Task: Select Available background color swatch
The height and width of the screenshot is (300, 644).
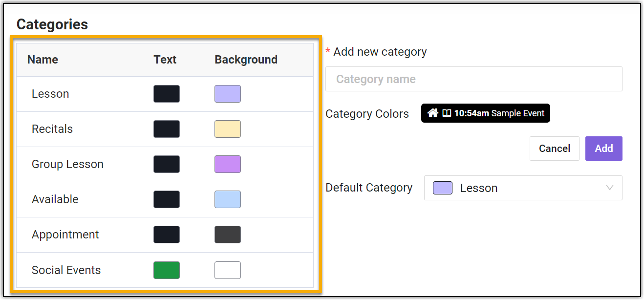Action: (x=228, y=199)
